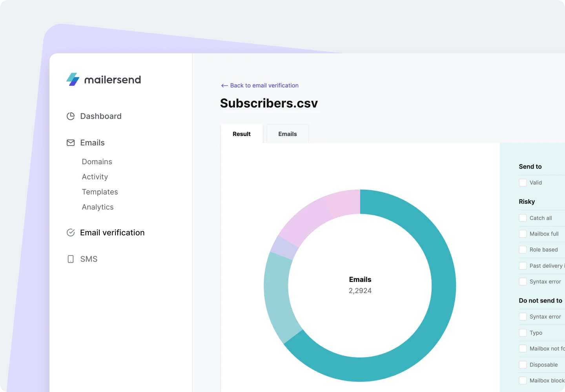The image size is (565, 392).
Task: Open Analytics under Emails
Action: tap(98, 207)
